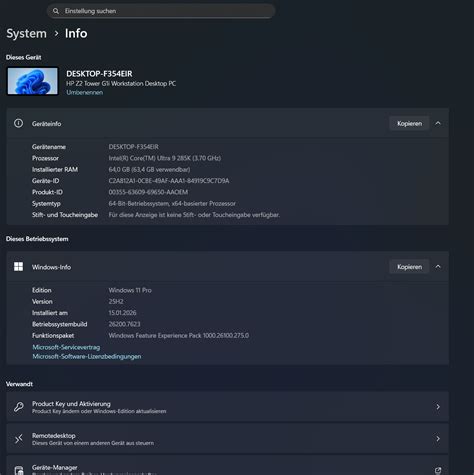The image size is (474, 475).
Task: Select the Installiert am date 15.01.2026
Action: click(122, 313)
